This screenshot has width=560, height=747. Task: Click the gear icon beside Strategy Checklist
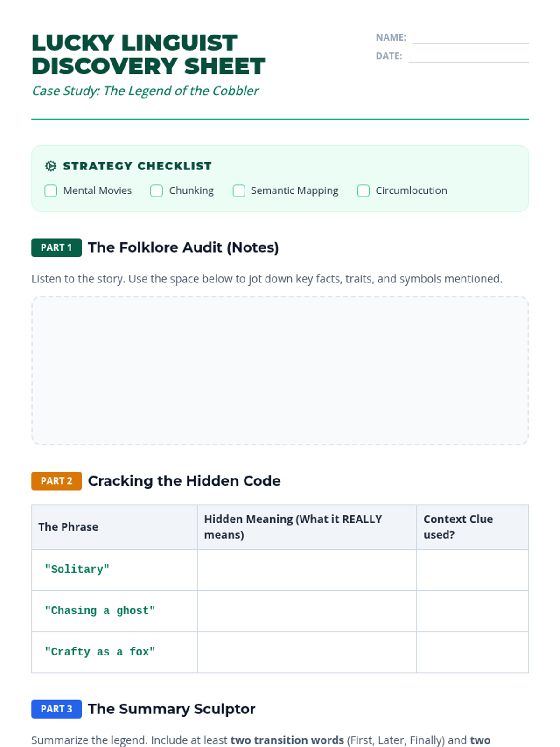pos(50,166)
